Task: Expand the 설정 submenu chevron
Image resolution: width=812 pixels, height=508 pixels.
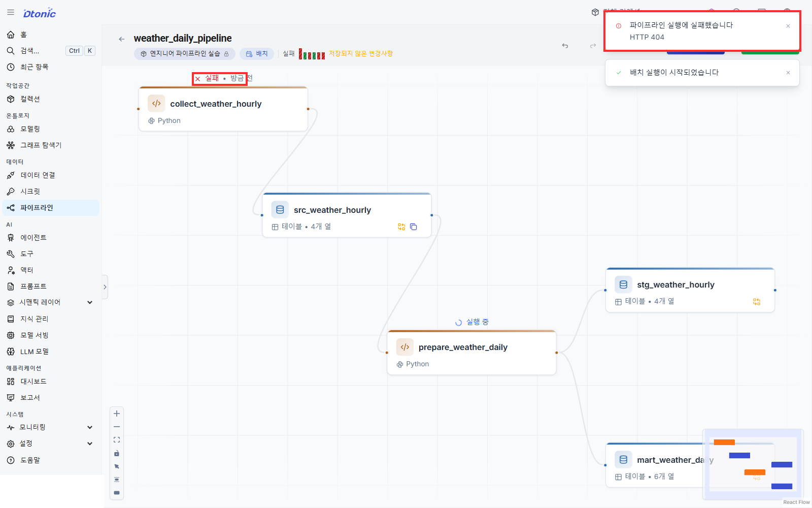Action: tap(90, 443)
